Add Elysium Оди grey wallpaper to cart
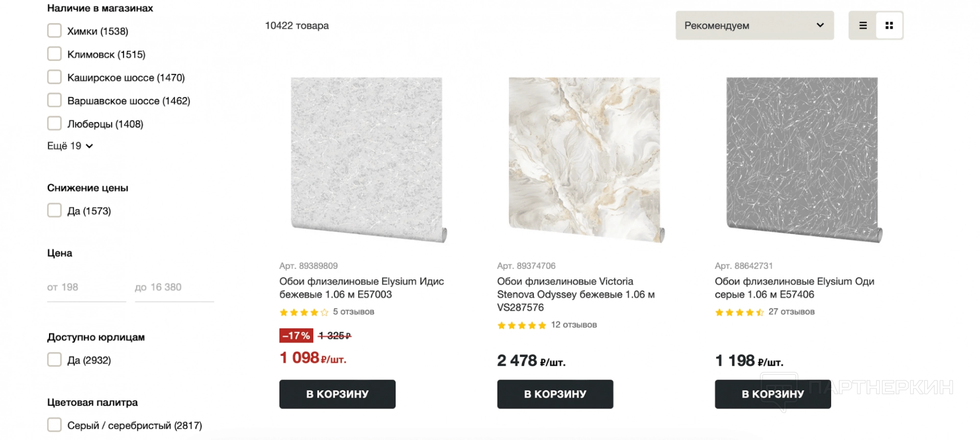Image resolution: width=980 pixels, height=440 pixels. (772, 394)
